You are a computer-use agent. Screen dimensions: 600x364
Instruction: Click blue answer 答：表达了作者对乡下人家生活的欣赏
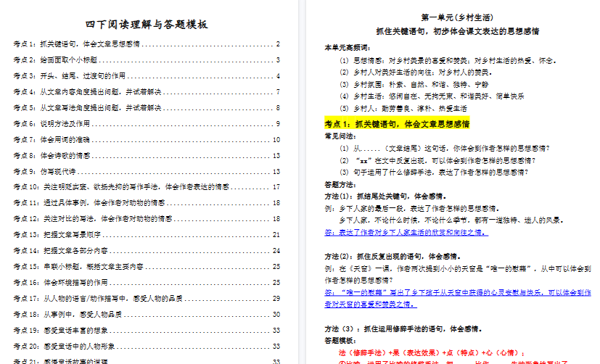(406, 232)
